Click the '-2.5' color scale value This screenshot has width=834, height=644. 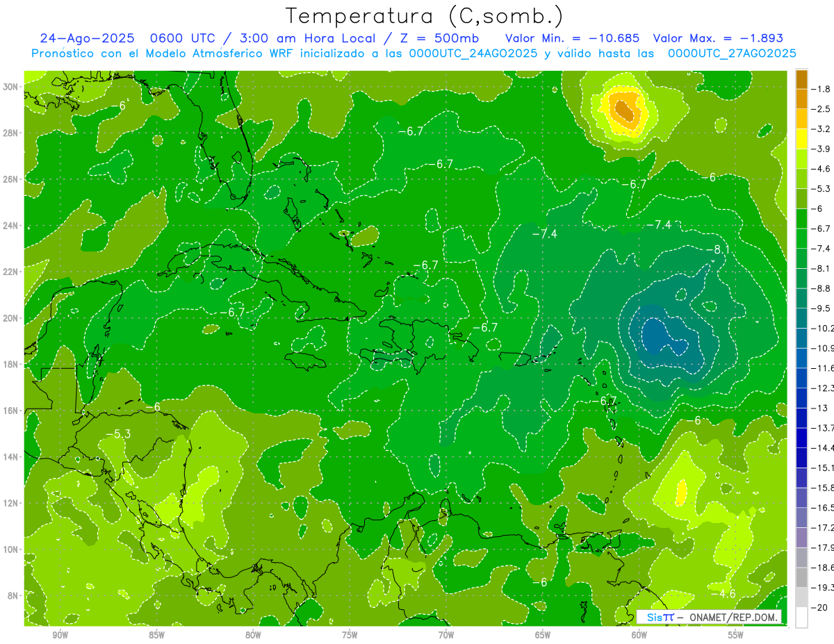[821, 109]
